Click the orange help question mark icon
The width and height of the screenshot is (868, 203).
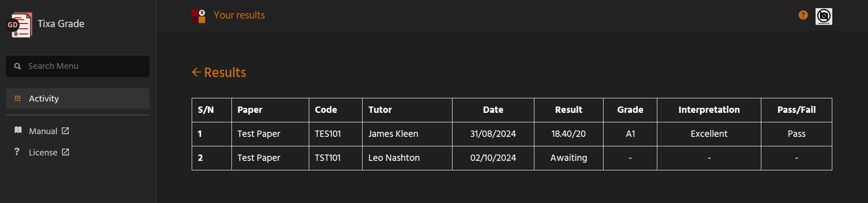click(x=803, y=15)
